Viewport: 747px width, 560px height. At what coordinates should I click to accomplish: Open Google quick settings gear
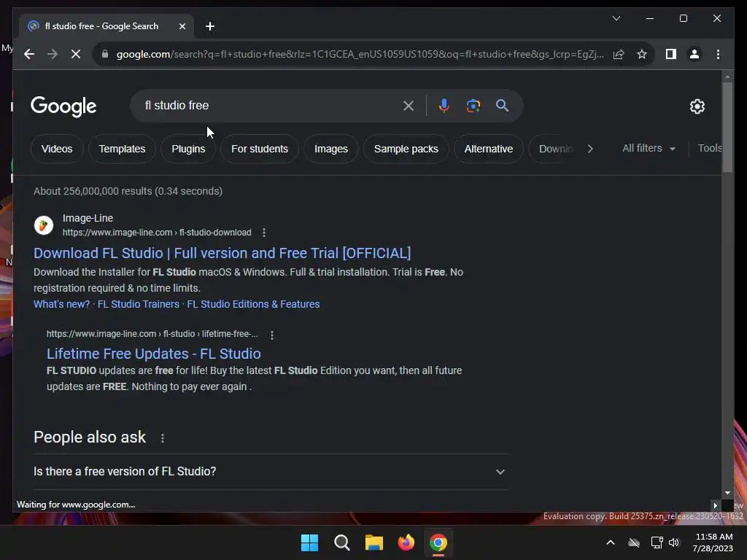(697, 106)
